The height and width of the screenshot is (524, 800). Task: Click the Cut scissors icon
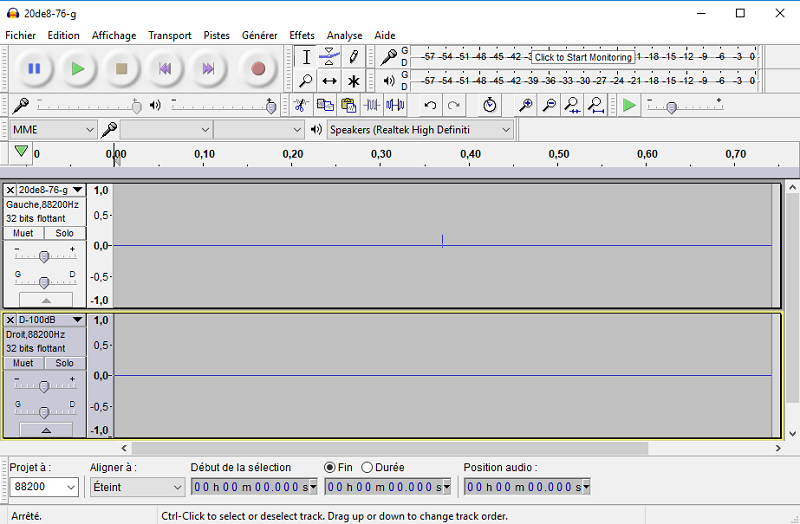(301, 106)
